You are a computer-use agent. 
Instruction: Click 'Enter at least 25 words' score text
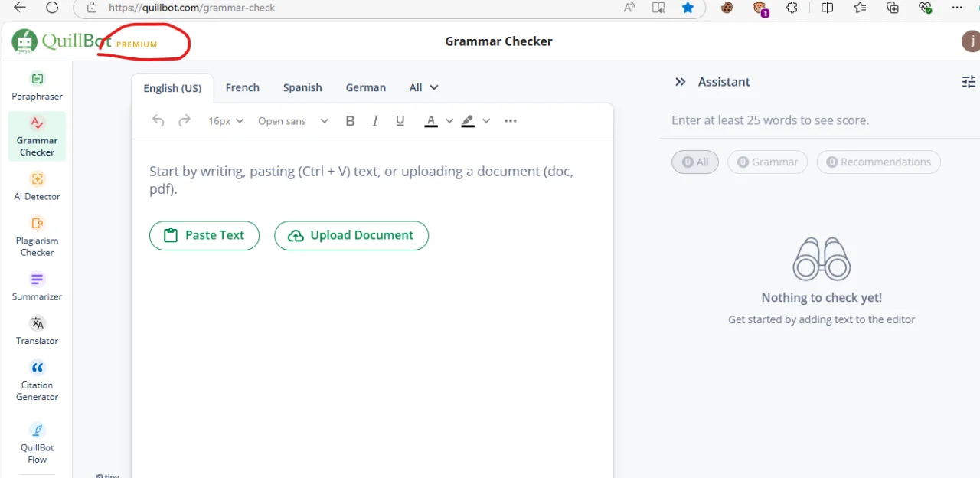click(770, 120)
